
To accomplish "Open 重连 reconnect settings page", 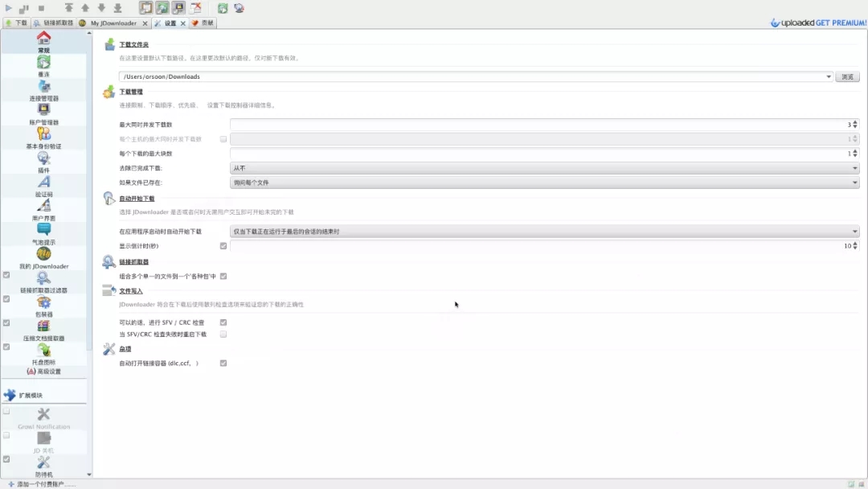I will pyautogui.click(x=43, y=66).
